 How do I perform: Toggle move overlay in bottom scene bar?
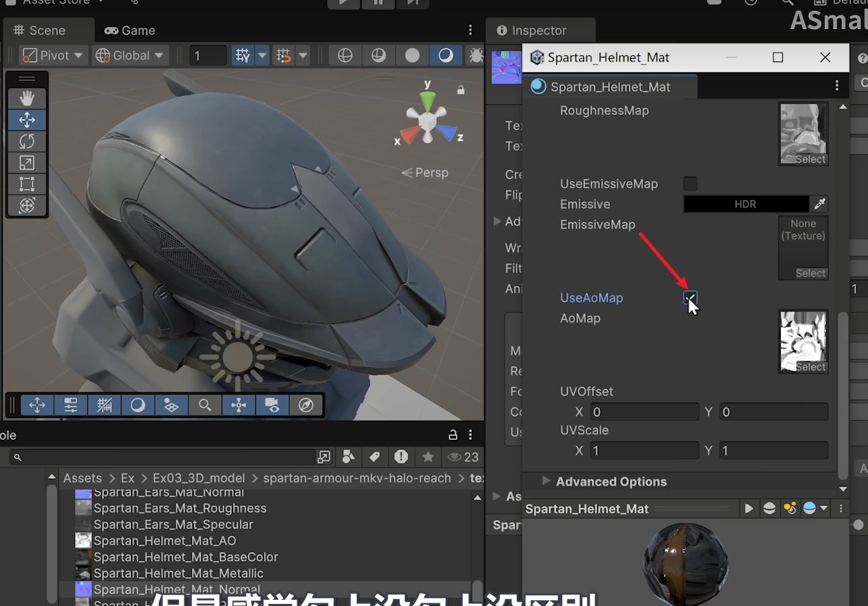click(37, 405)
